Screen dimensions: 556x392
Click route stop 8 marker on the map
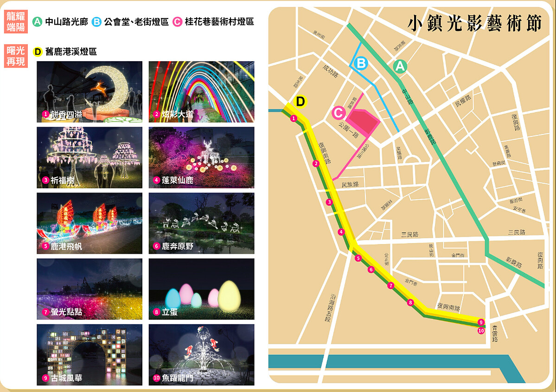(410, 303)
